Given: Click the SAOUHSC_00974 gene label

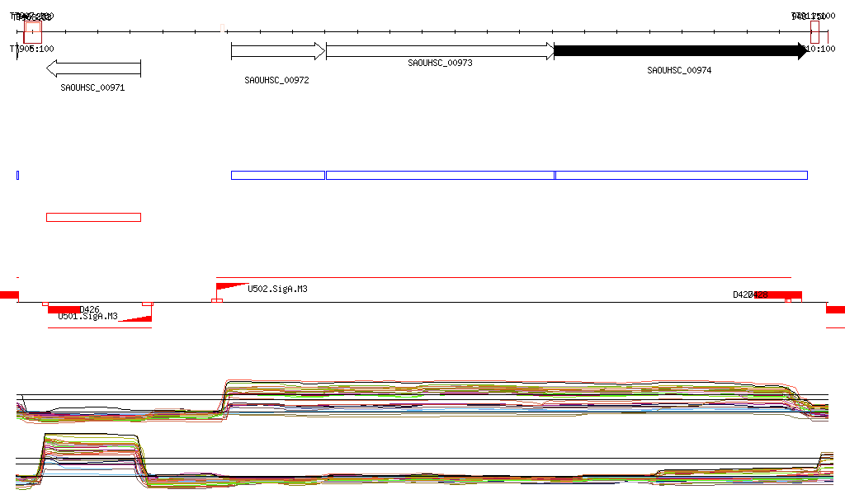Looking at the screenshot, I should click(679, 71).
